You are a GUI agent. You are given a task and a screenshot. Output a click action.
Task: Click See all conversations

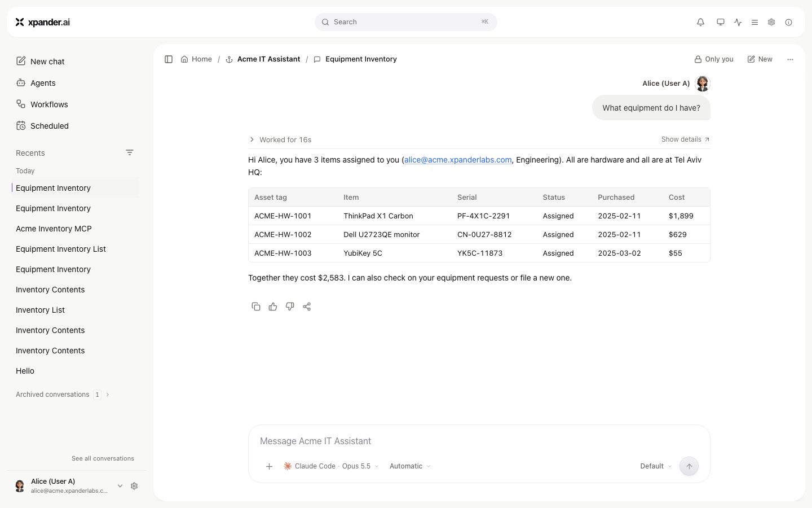[x=103, y=458]
